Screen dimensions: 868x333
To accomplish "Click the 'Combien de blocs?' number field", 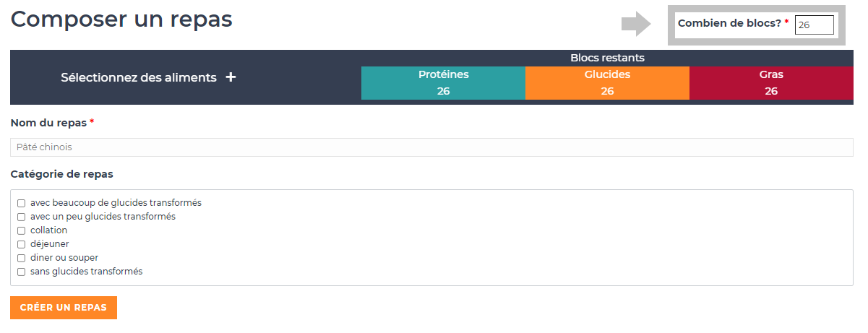I will pyautogui.click(x=814, y=25).
